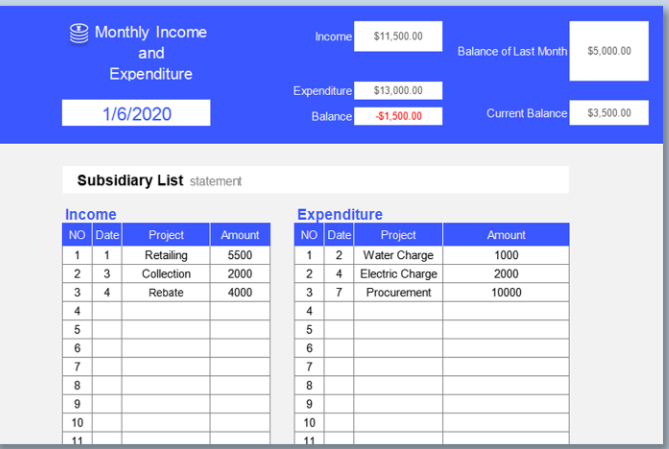Click the Collection project cell
Viewport: 669px width, 449px height.
tap(166, 274)
